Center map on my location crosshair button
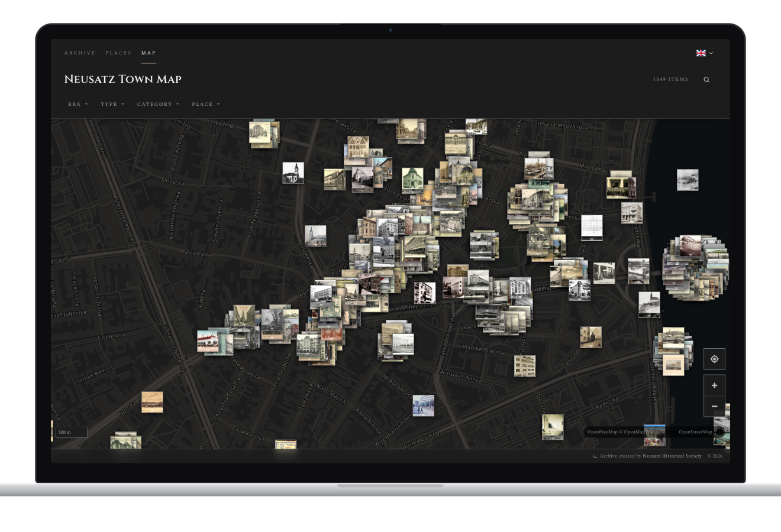The width and height of the screenshot is (781, 532). click(x=714, y=359)
